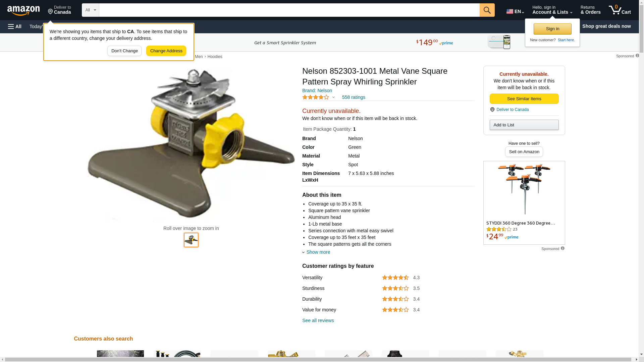Click the Versatility star rating
The width and height of the screenshot is (644, 362).
[x=395, y=278]
